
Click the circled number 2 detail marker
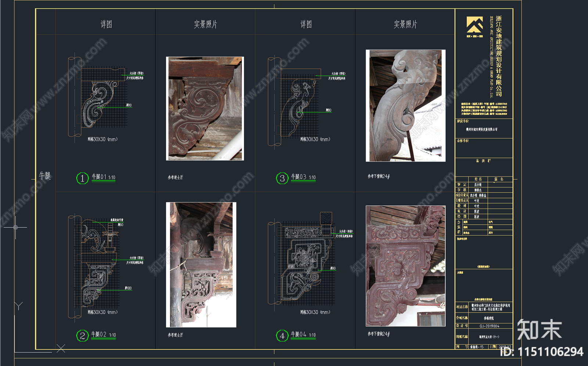[82, 336]
